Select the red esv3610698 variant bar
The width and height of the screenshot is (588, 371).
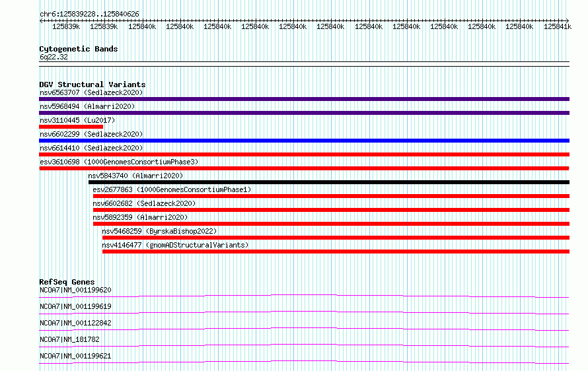point(304,168)
